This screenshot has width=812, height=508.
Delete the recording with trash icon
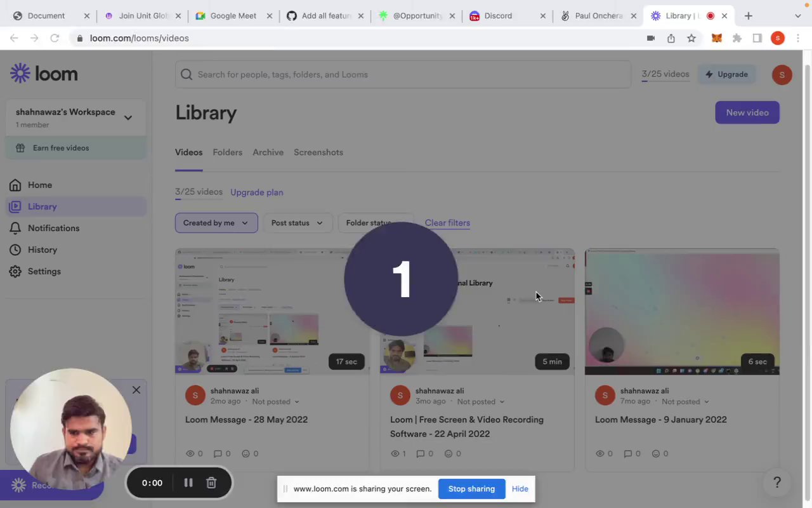click(211, 483)
